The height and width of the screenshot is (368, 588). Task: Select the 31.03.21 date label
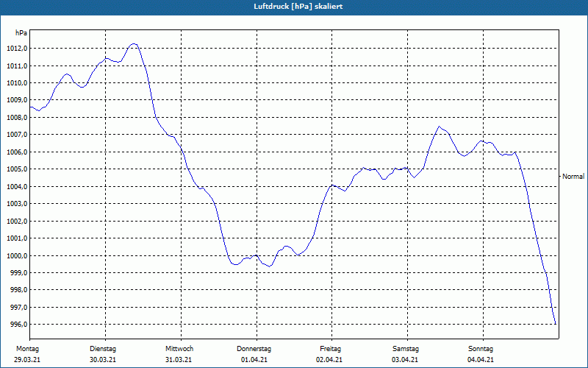(179, 360)
